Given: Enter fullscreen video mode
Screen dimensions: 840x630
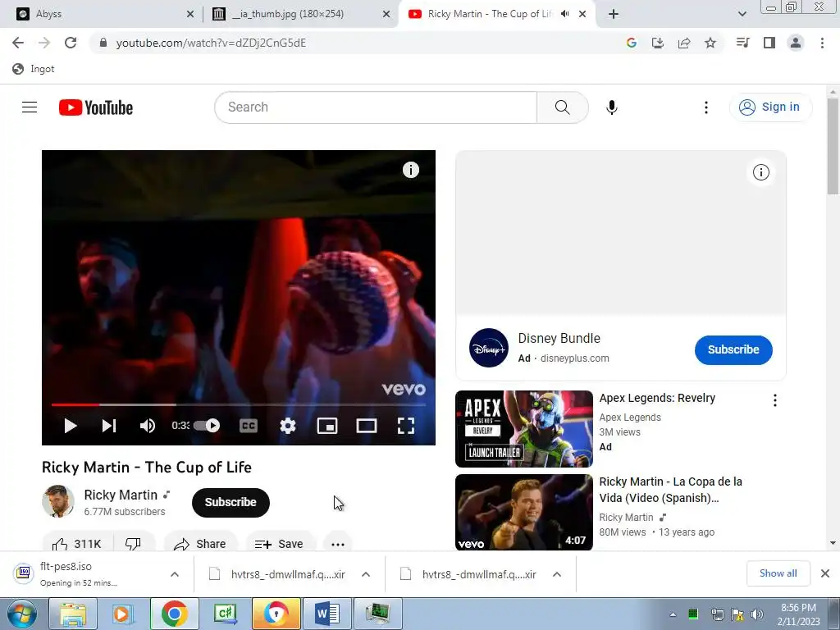Looking at the screenshot, I should [406, 426].
